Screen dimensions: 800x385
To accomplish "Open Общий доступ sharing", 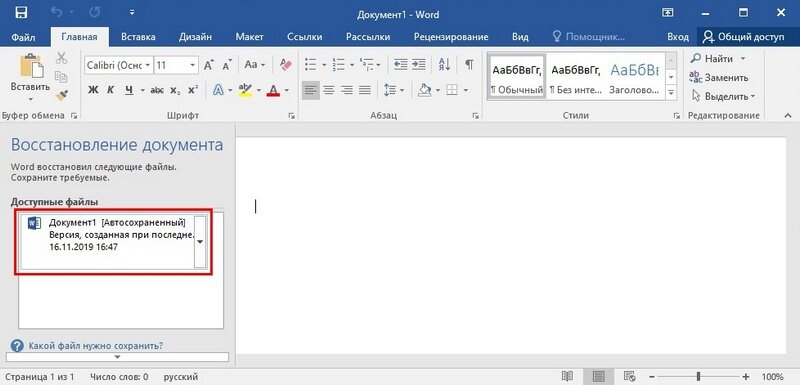I will tap(744, 37).
